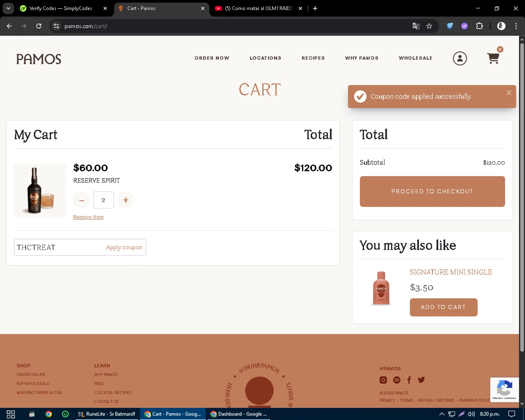Increase Reserve Spirit quantity with plus button
Viewport: 525px width, 420px height.
[x=126, y=200]
